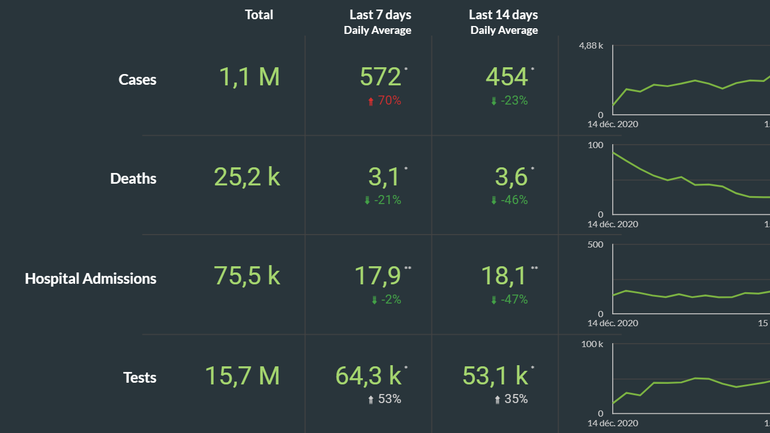Viewport: 770px width, 433px height.
Task: Click the down arrow beside -47% Hospital Admissions
Action: [x=493, y=300]
